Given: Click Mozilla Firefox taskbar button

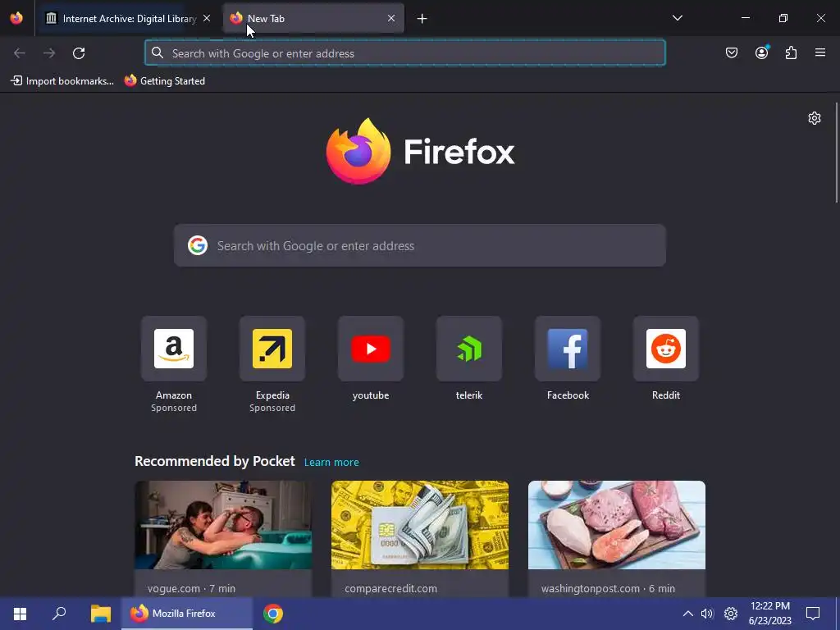Looking at the screenshot, I should click(187, 614).
